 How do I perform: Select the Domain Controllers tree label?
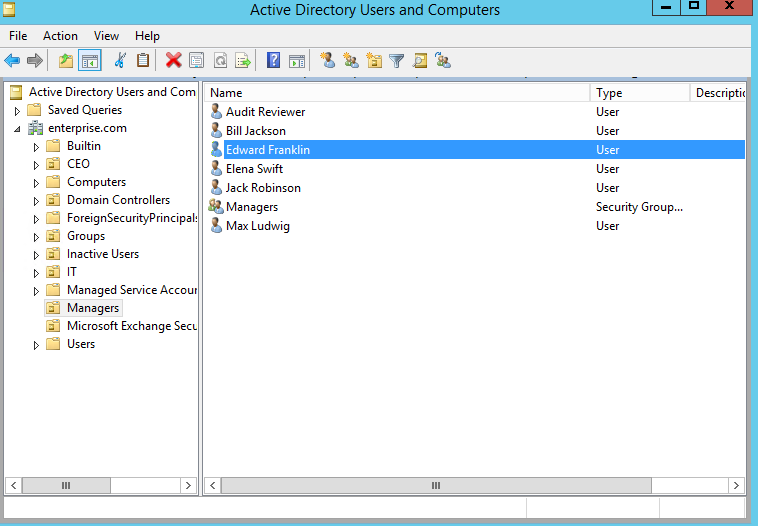(x=118, y=200)
